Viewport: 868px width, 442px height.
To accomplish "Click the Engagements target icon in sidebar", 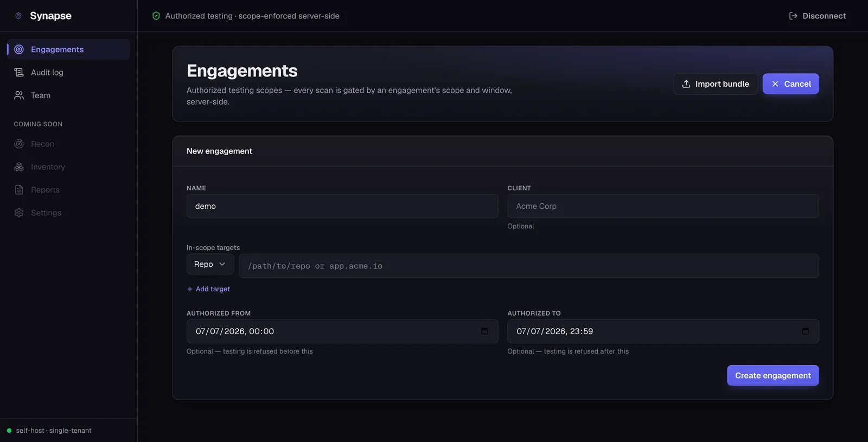I will [19, 49].
